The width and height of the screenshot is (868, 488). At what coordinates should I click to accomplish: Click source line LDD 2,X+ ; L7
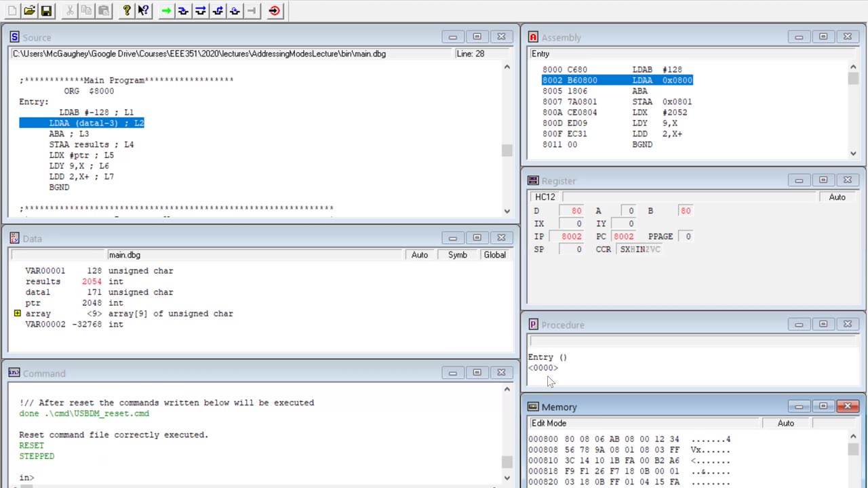pyautogui.click(x=81, y=177)
